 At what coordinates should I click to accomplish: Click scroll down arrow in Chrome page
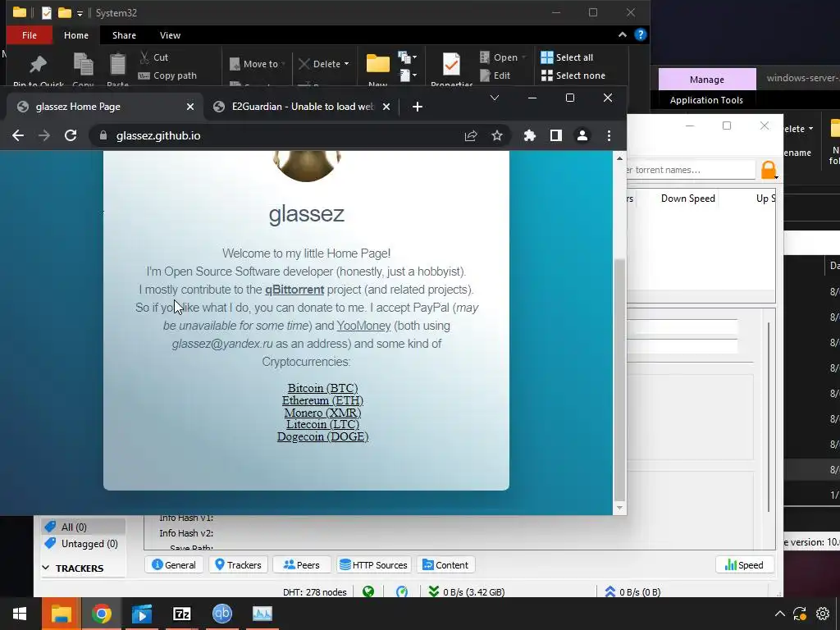point(619,508)
